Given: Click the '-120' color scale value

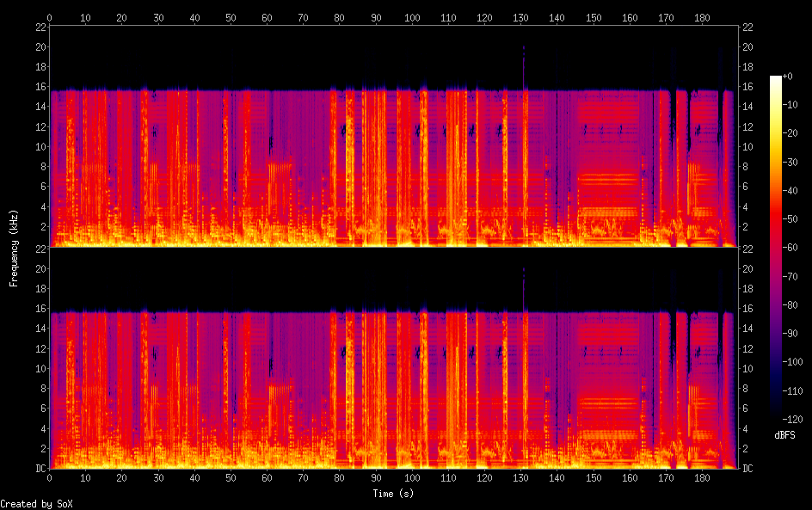Looking at the screenshot, I should pos(792,420).
